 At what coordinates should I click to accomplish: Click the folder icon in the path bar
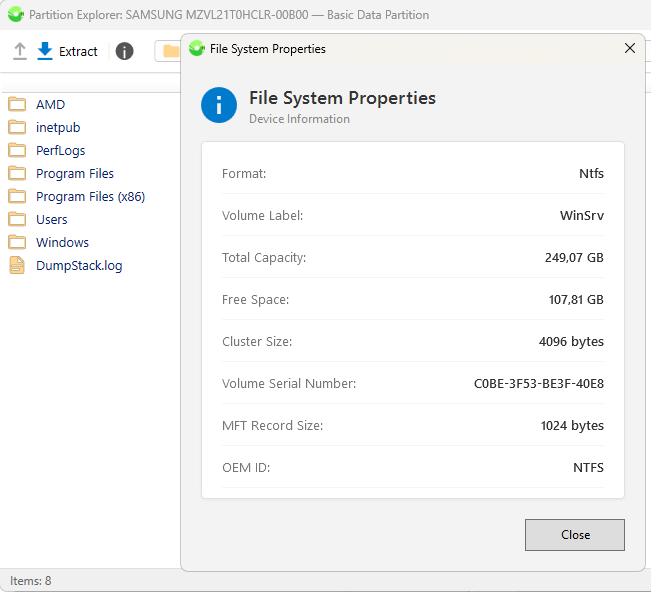click(171, 51)
